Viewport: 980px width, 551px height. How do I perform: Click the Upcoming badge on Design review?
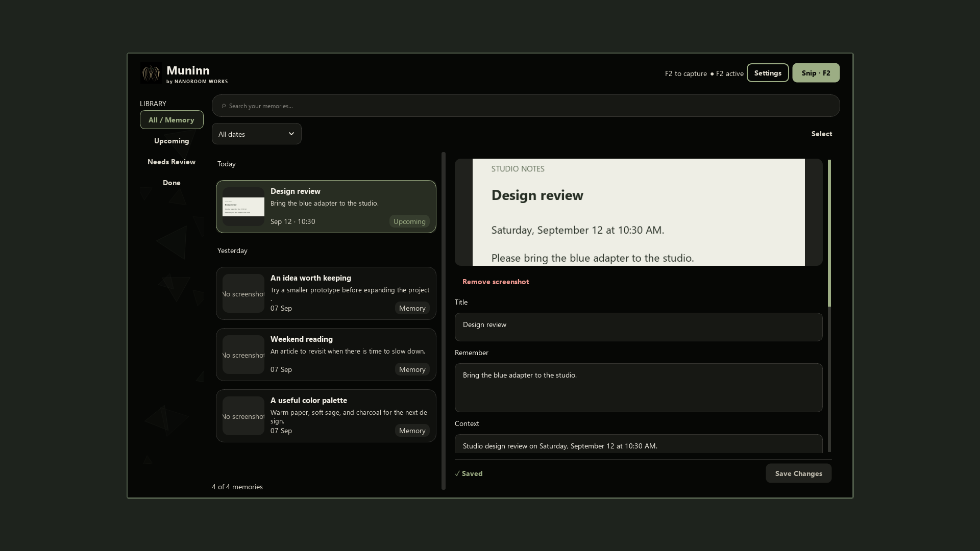(409, 221)
